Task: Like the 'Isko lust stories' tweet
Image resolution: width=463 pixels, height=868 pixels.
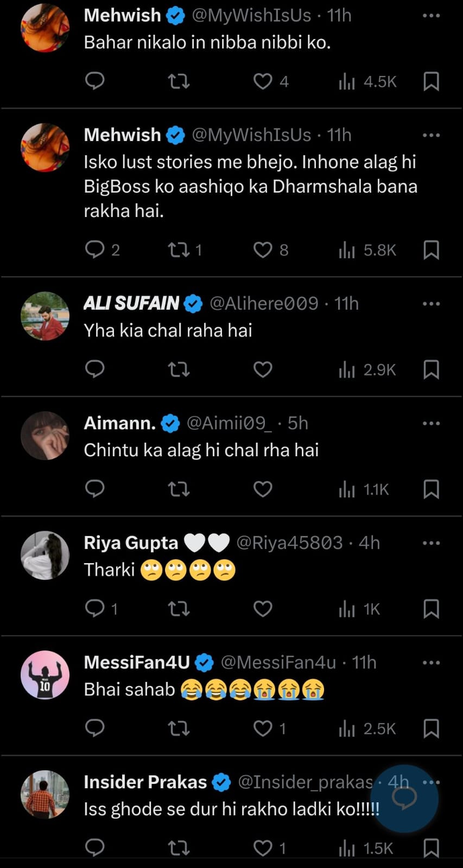Action: pos(263,250)
